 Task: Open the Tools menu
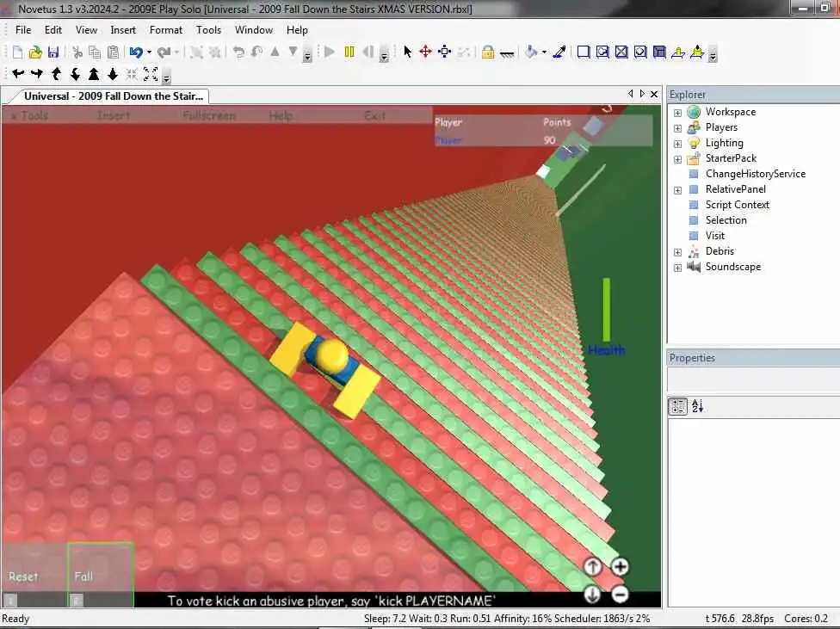(208, 30)
